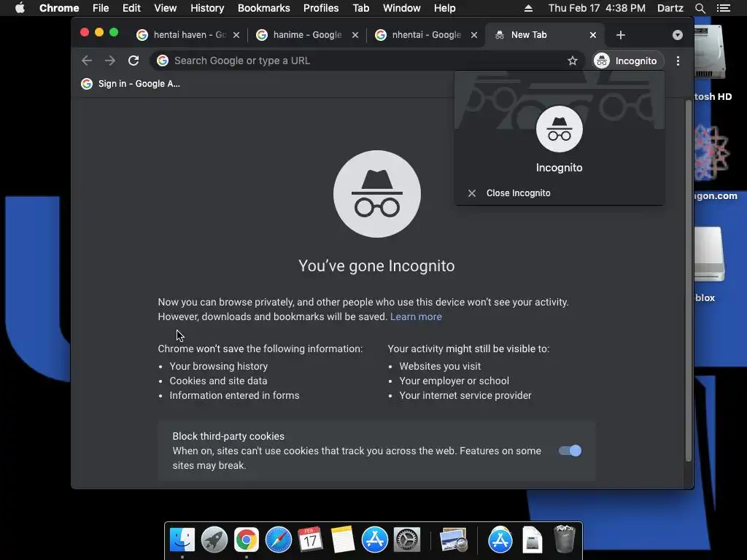
Task: Click the vertical scrollbar of the page
Action: 688,281
